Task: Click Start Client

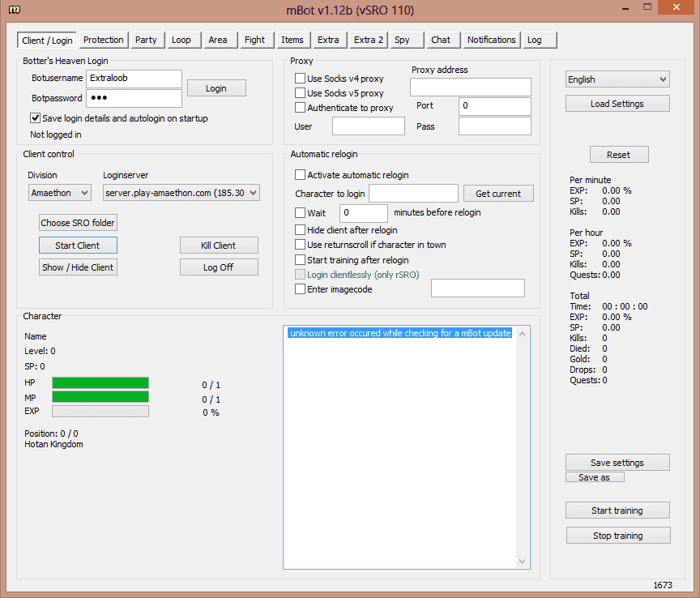Action: (78, 246)
